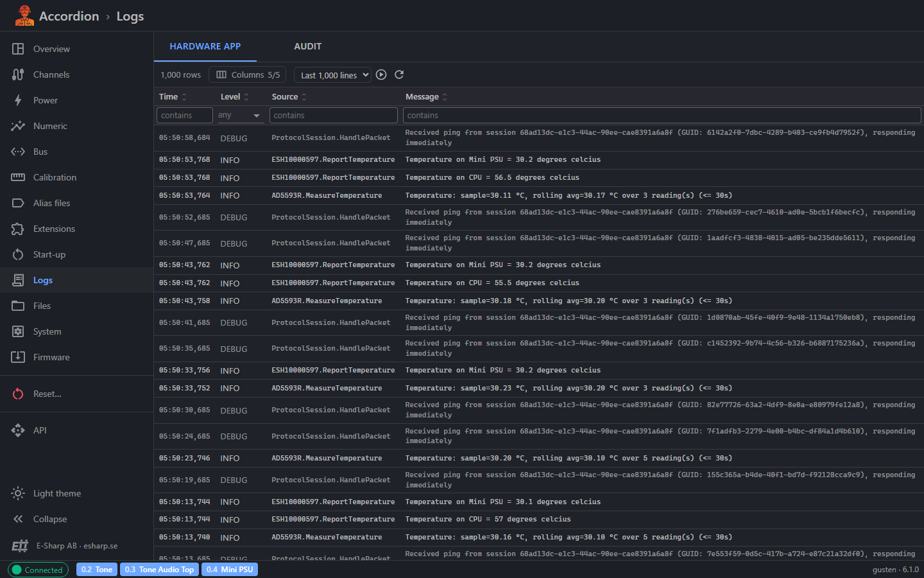Click the refresh logs icon

(399, 74)
